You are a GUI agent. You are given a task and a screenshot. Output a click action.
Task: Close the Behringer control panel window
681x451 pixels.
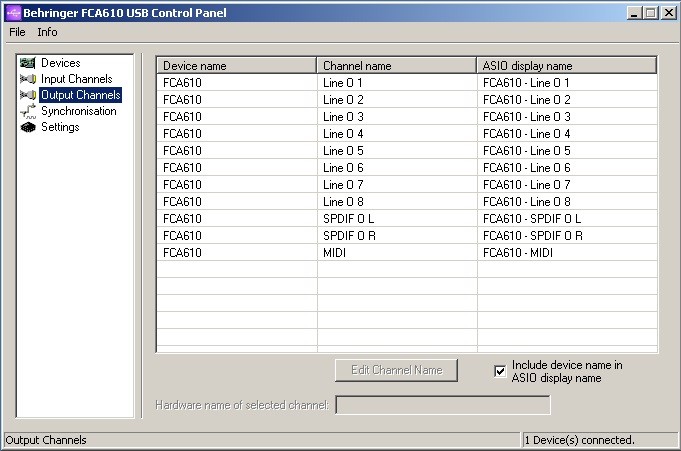pyautogui.click(x=668, y=13)
